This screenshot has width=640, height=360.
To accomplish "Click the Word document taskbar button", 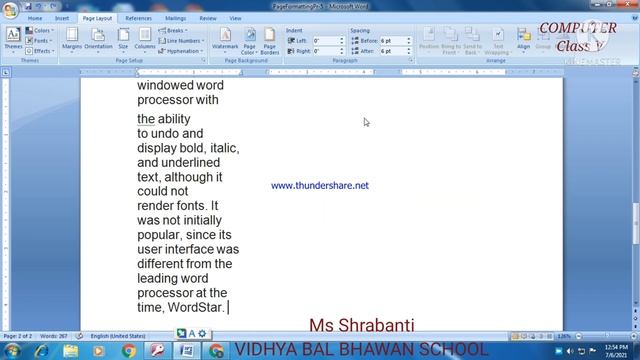I will (x=187, y=351).
